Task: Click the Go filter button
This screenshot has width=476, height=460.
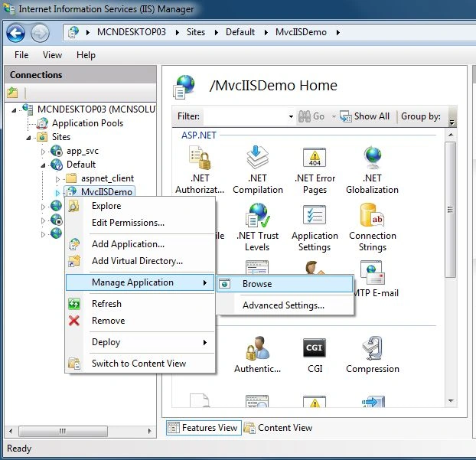Action: (311, 116)
